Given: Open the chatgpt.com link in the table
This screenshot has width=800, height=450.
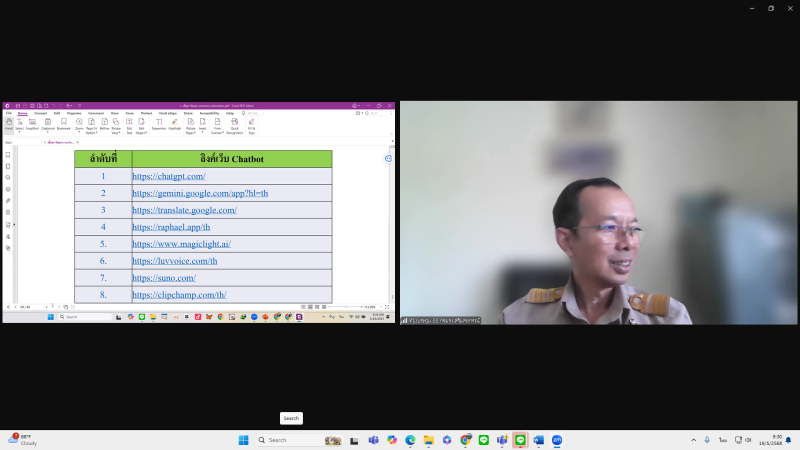Looking at the screenshot, I should point(169,176).
